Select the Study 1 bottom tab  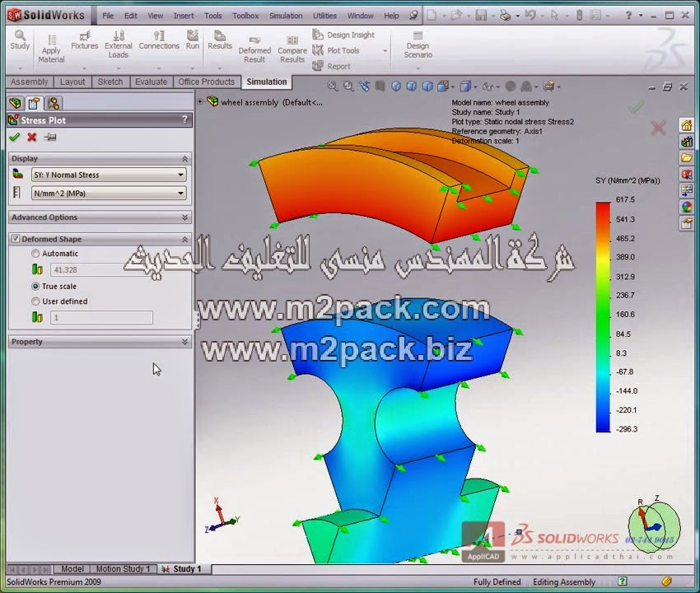tap(182, 569)
